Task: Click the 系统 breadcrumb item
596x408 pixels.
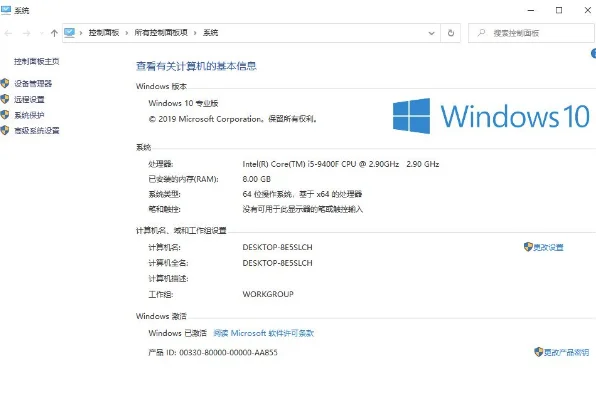Action: point(210,33)
